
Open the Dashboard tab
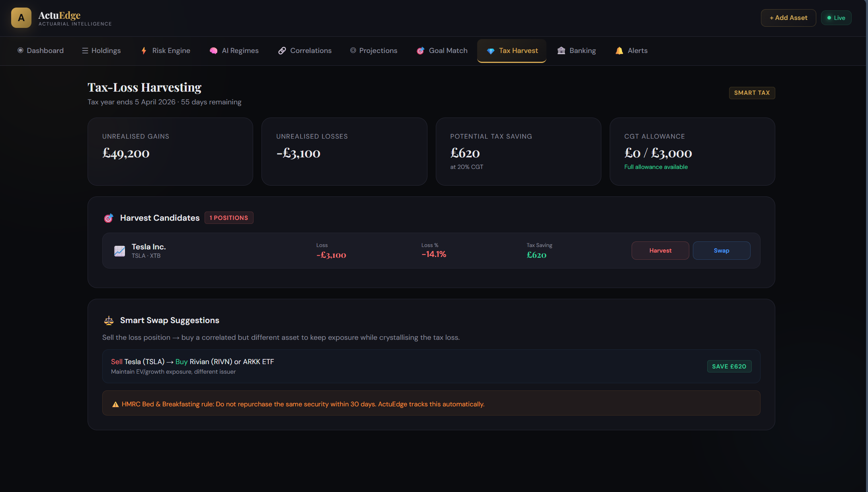pos(41,51)
